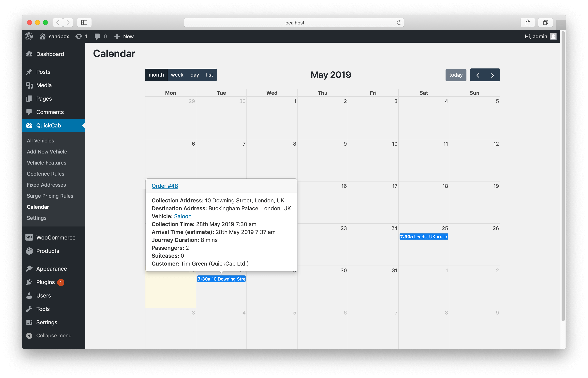Click the Comments icon in sidebar
Image resolution: width=588 pixels, height=378 pixels.
[x=29, y=112]
